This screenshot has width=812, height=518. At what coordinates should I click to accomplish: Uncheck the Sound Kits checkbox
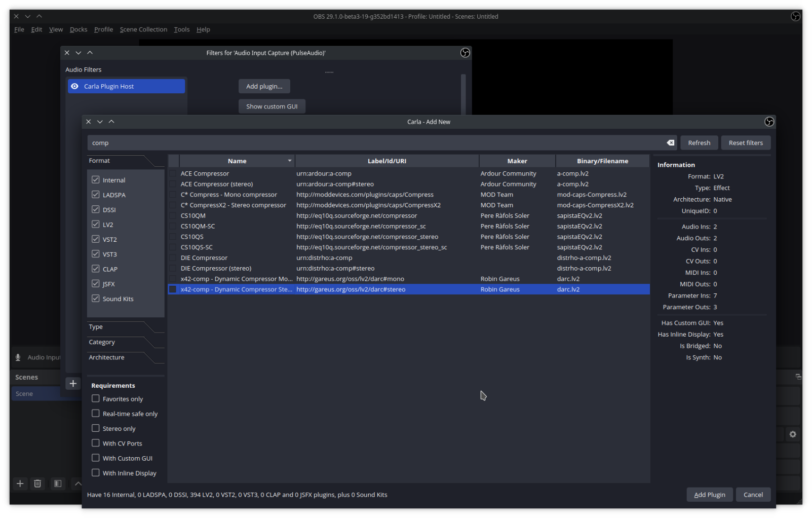click(95, 299)
